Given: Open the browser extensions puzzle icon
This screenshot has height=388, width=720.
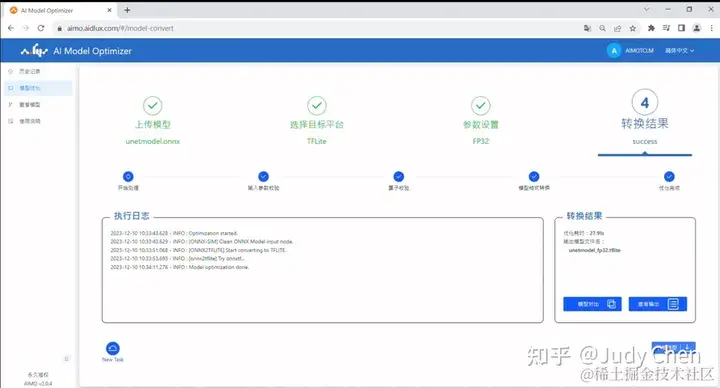Looking at the screenshot, I should point(651,28).
